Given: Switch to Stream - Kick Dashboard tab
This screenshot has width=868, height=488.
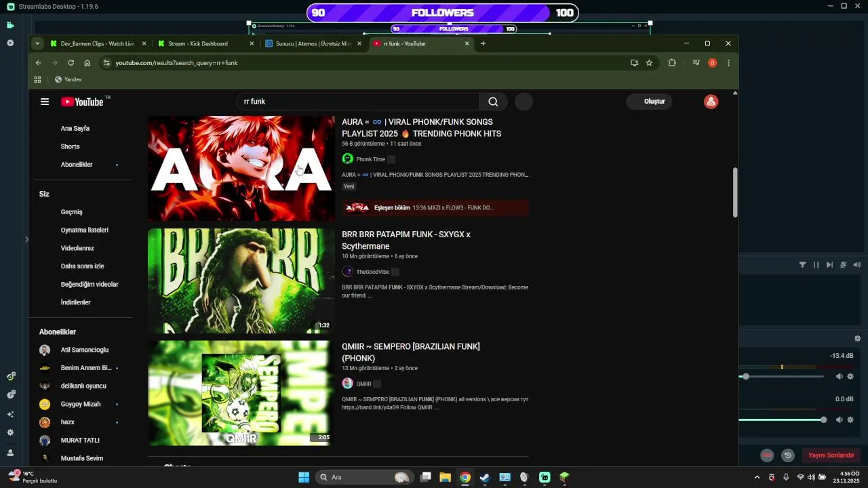Looking at the screenshot, I should tap(207, 43).
